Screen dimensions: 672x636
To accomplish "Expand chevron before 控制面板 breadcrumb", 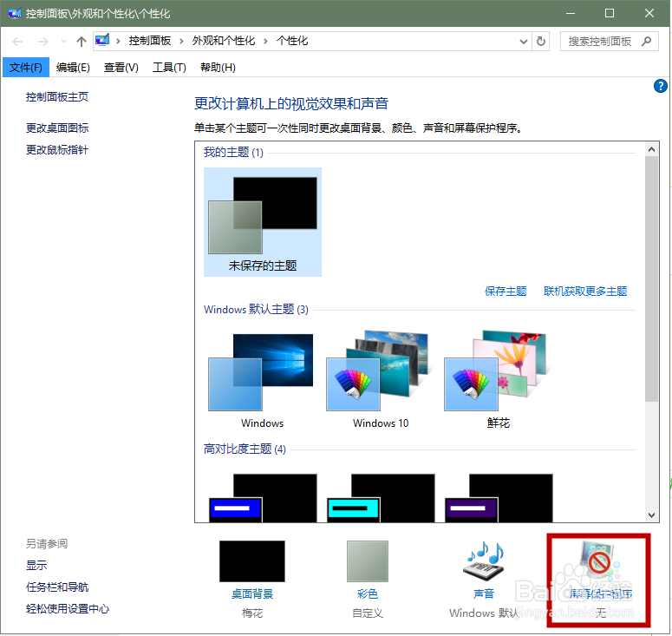I will (x=118, y=41).
